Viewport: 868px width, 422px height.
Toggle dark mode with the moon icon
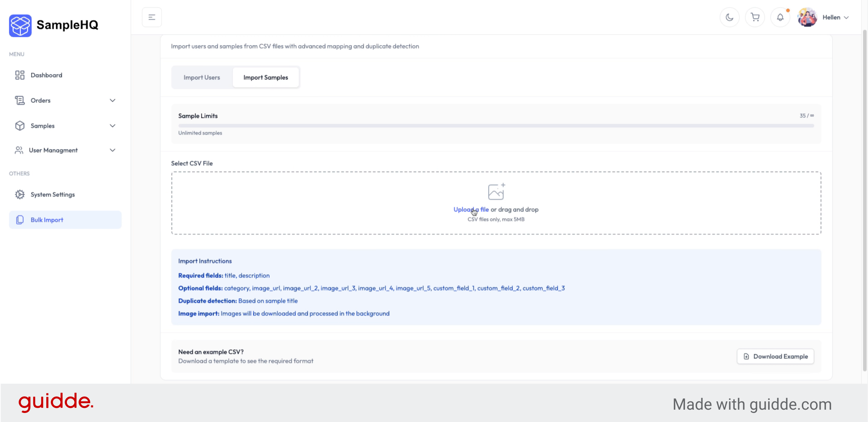pos(729,17)
